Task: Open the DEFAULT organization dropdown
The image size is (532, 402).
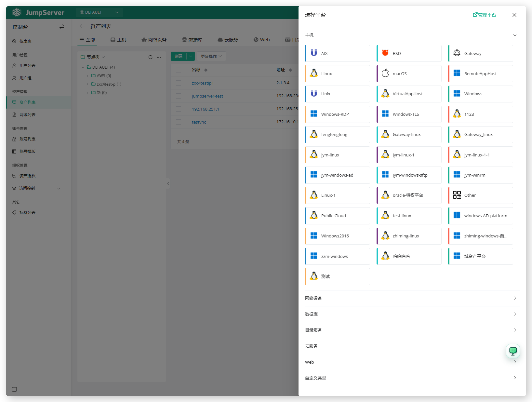Action: [99, 12]
